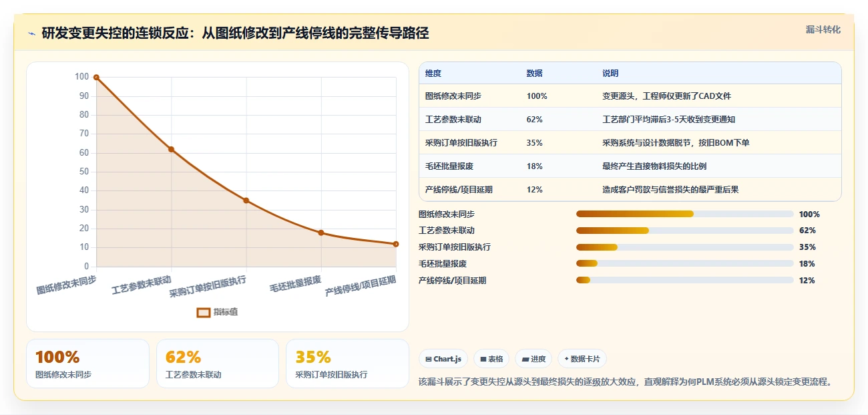Click the 工艺参数未联动 progress bar
The width and height of the screenshot is (868, 415).
(x=684, y=231)
